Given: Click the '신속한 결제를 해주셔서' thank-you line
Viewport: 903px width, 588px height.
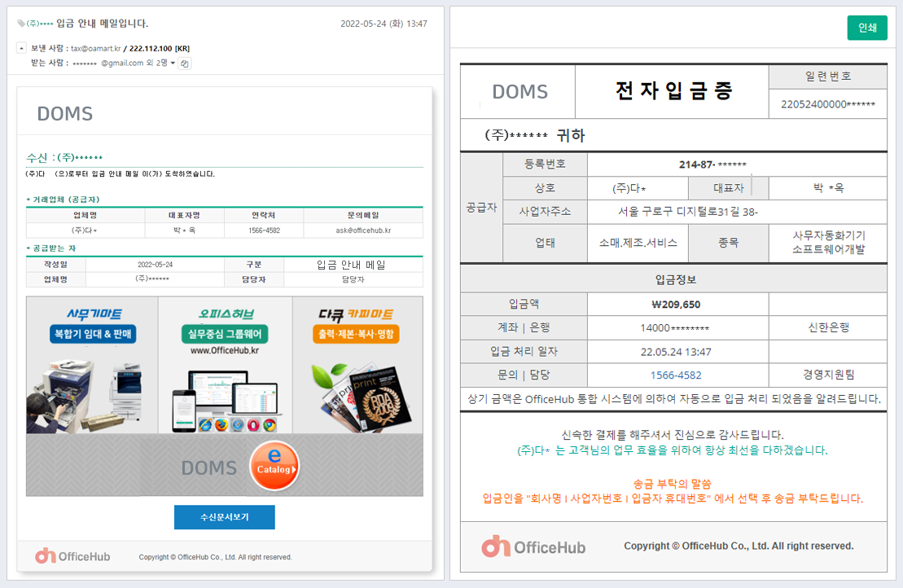Looking at the screenshot, I should tap(672, 435).
